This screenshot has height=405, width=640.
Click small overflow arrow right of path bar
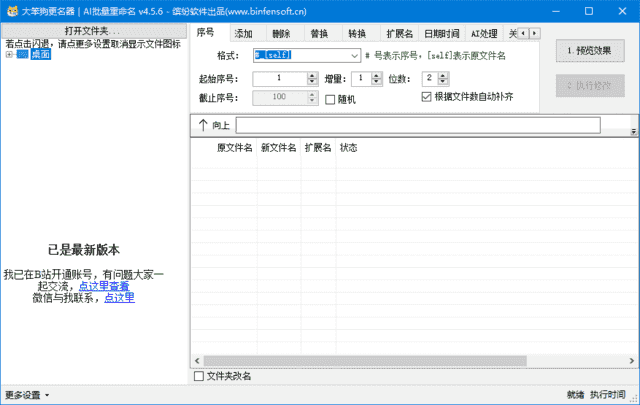[x=633, y=131]
